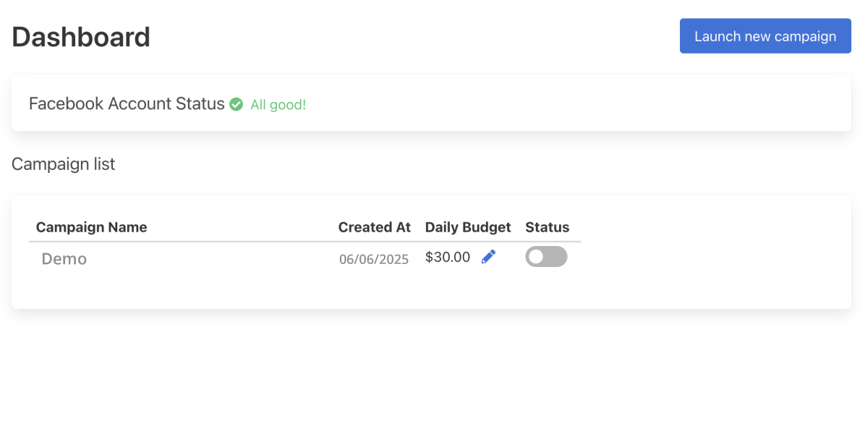
Task: Click the green Facebook status checkmark icon
Action: (x=236, y=104)
